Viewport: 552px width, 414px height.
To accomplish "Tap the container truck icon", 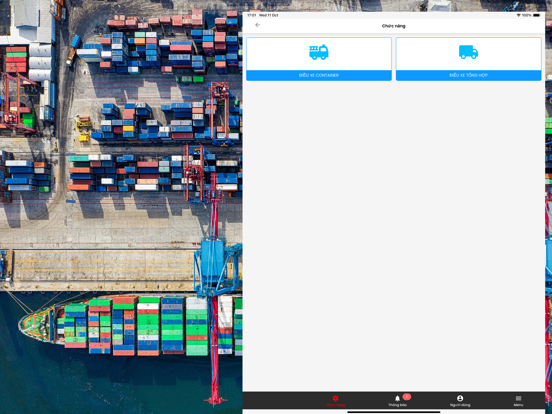I will pos(319,52).
